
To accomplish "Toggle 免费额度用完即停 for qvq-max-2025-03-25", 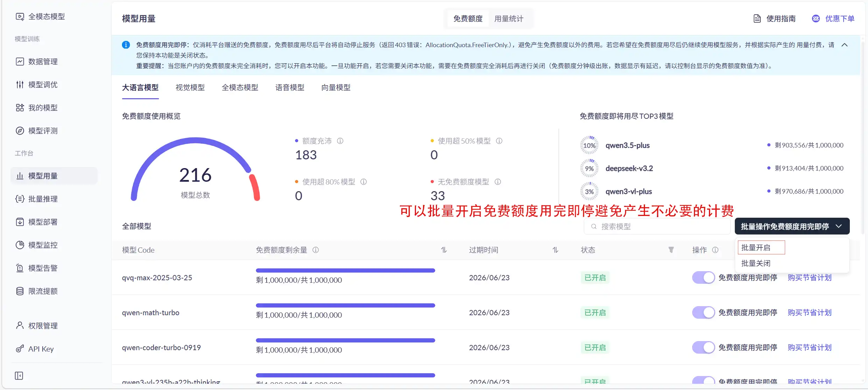I will (703, 277).
